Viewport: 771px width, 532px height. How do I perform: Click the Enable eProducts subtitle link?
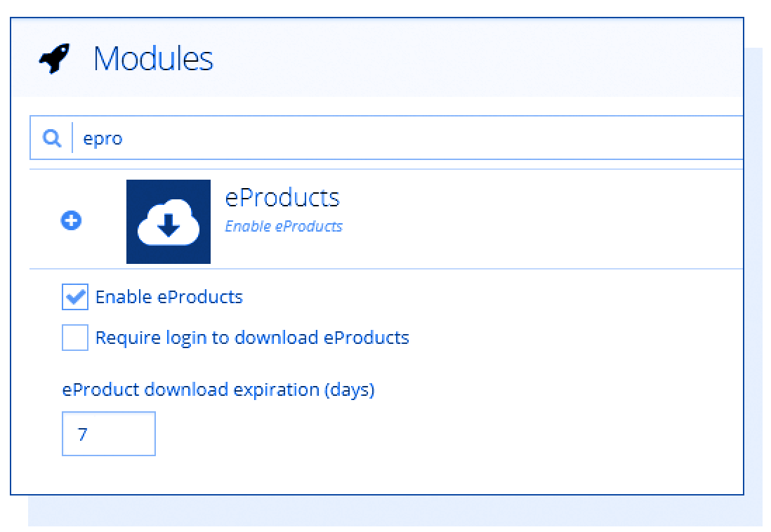click(283, 226)
